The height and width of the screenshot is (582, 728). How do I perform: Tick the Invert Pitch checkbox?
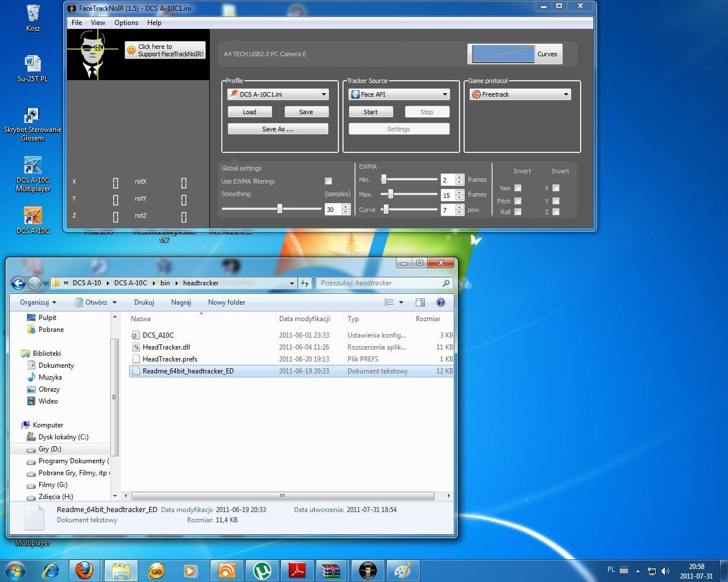click(518, 201)
